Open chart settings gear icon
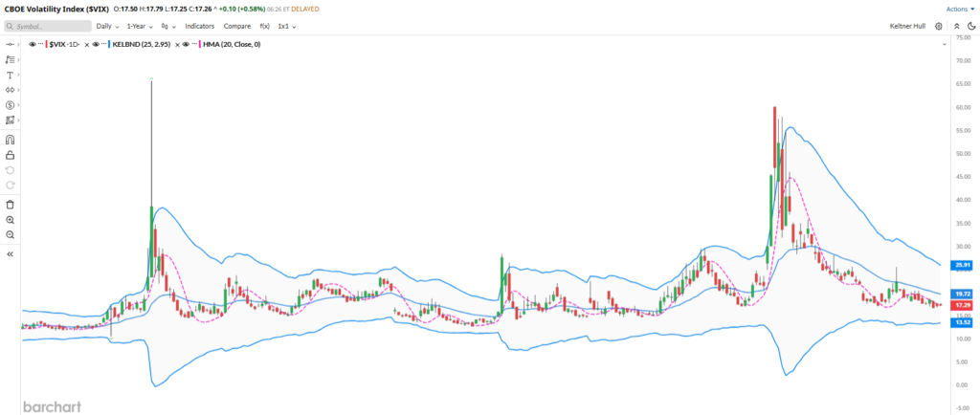 [939, 26]
